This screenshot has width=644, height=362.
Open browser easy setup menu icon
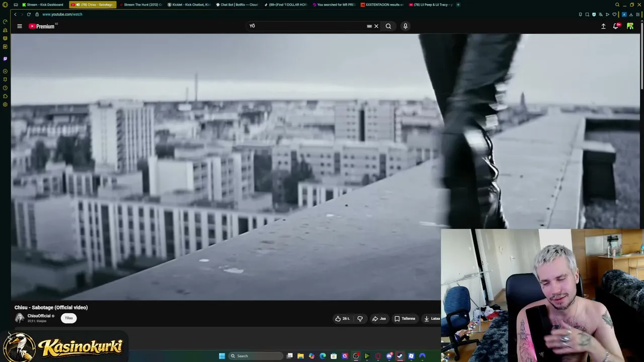click(x=638, y=14)
